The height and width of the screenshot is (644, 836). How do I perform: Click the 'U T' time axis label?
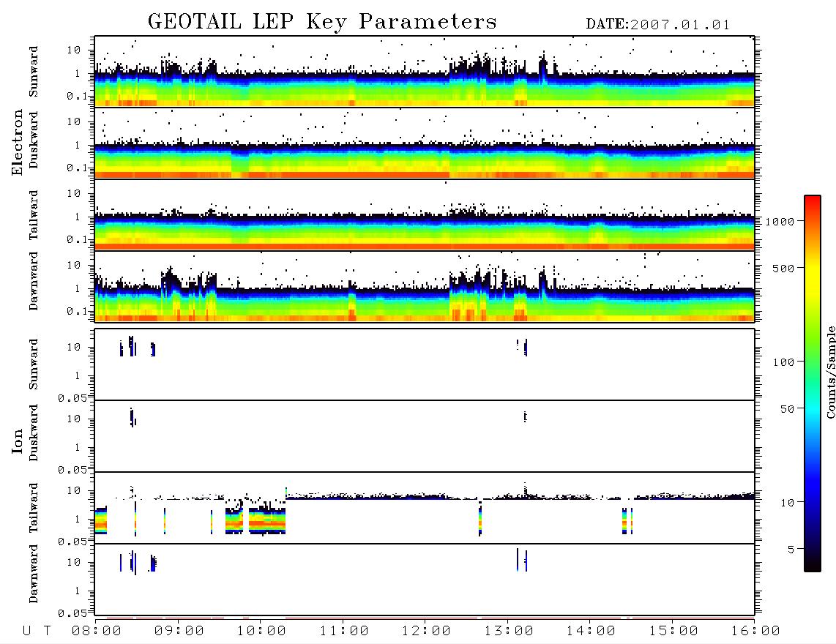[37, 632]
